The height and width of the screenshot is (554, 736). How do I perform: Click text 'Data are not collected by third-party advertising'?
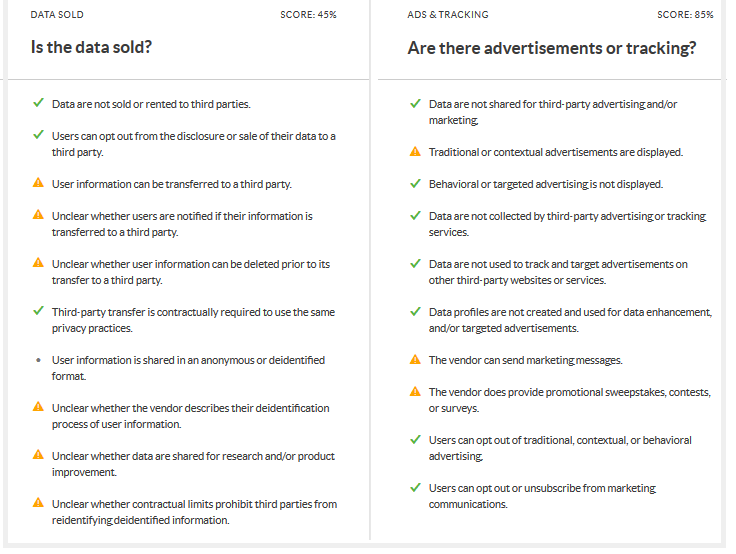tap(567, 224)
